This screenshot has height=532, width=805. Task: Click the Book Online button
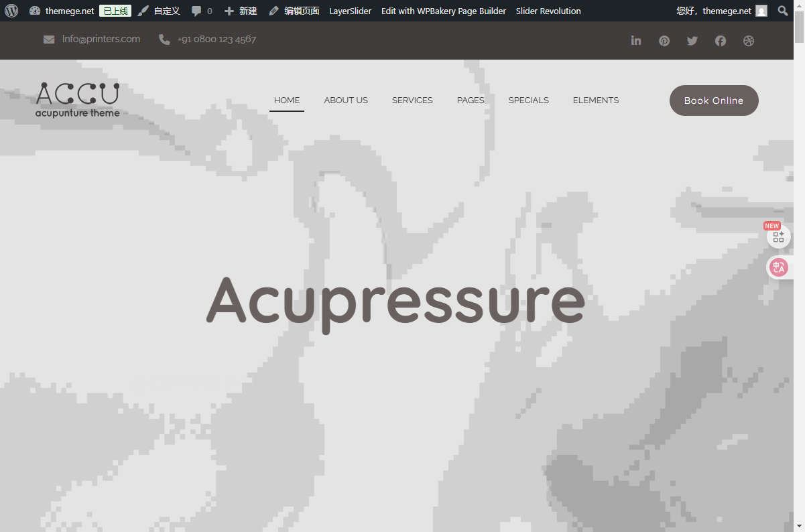click(714, 101)
